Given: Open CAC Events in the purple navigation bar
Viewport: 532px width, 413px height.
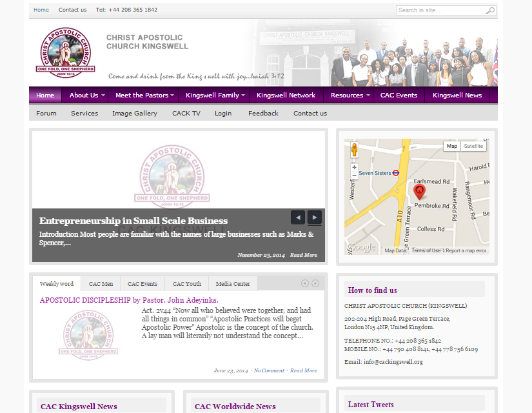Looking at the screenshot, I should (x=399, y=95).
